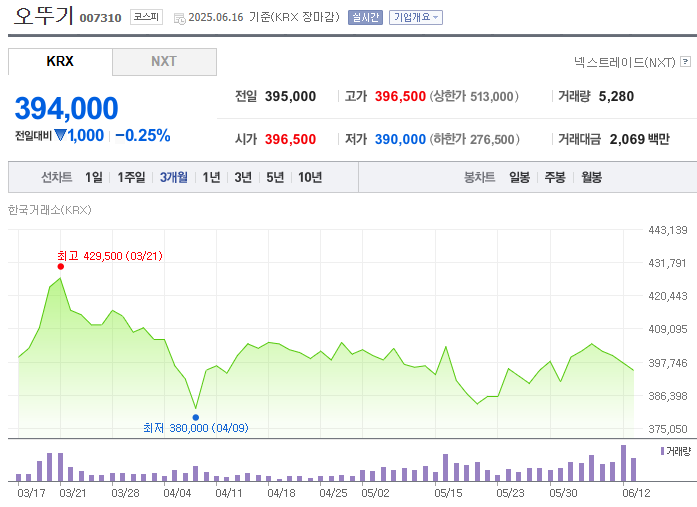Switch to the KRX tab
Image resolution: width=697 pixels, height=507 pixels.
pos(60,62)
